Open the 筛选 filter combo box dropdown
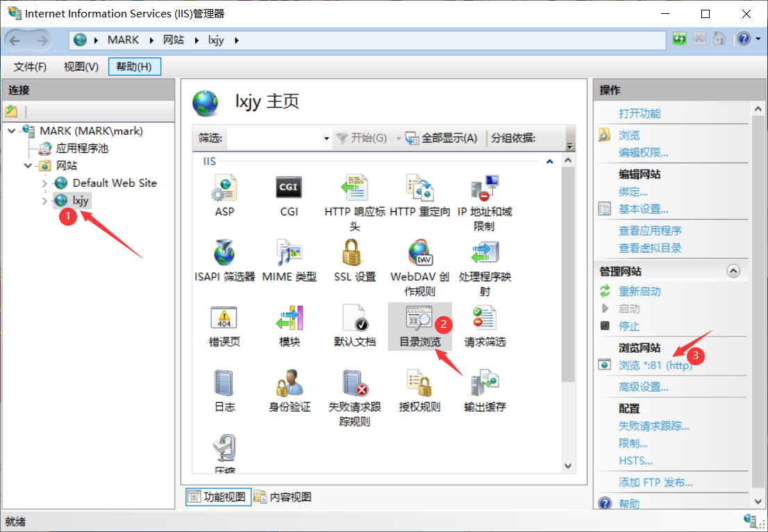768x532 pixels. 326,139
